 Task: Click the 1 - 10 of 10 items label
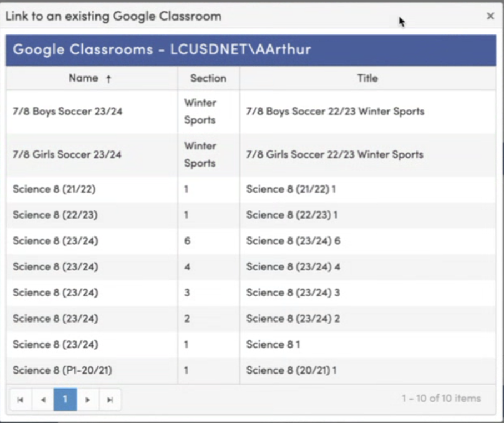[441, 398]
